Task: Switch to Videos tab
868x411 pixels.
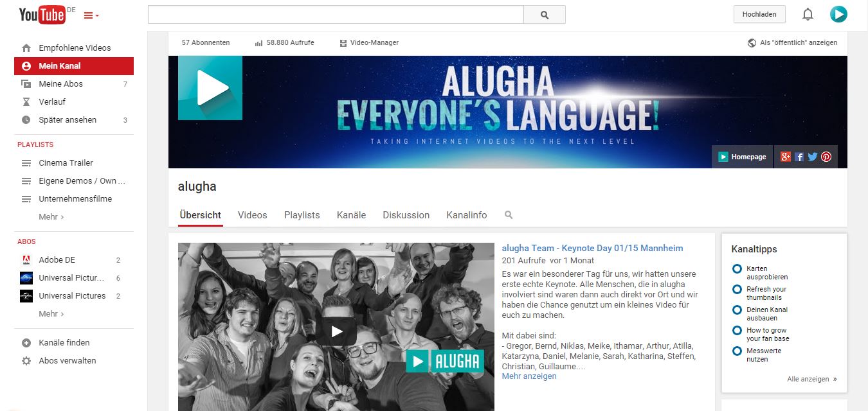Action: coord(253,216)
